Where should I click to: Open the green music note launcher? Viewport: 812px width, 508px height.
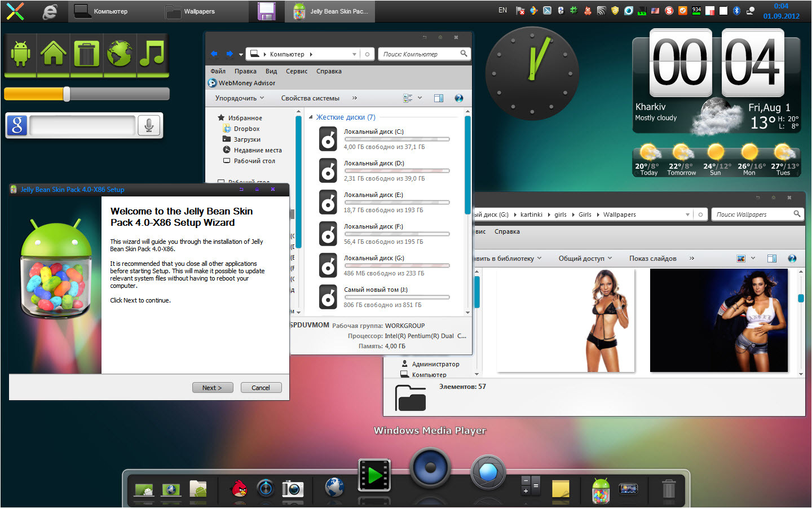(x=152, y=54)
